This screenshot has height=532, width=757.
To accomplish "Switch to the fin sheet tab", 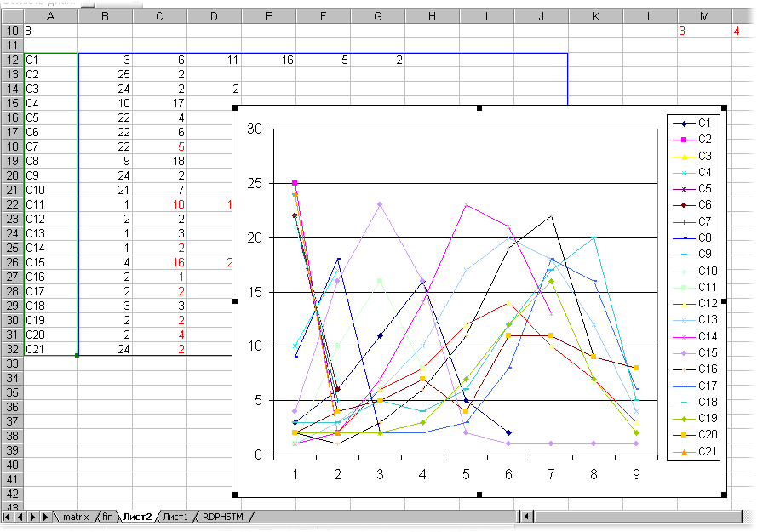I will (108, 517).
